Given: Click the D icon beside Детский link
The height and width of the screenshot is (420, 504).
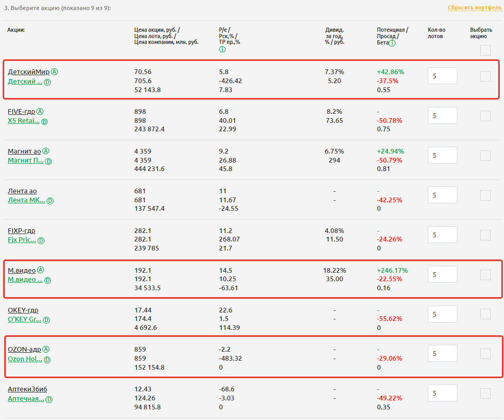Looking at the screenshot, I should tap(48, 82).
